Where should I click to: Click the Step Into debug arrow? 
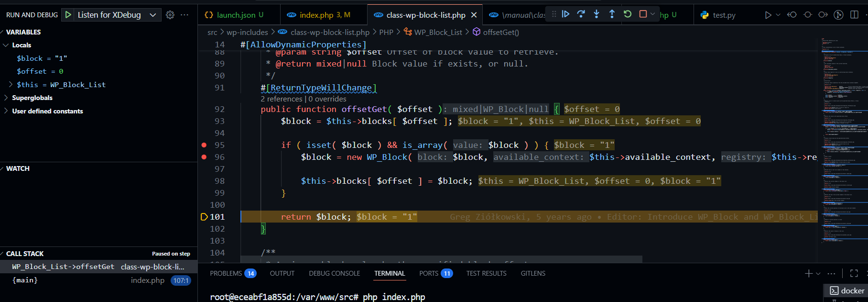click(x=597, y=14)
